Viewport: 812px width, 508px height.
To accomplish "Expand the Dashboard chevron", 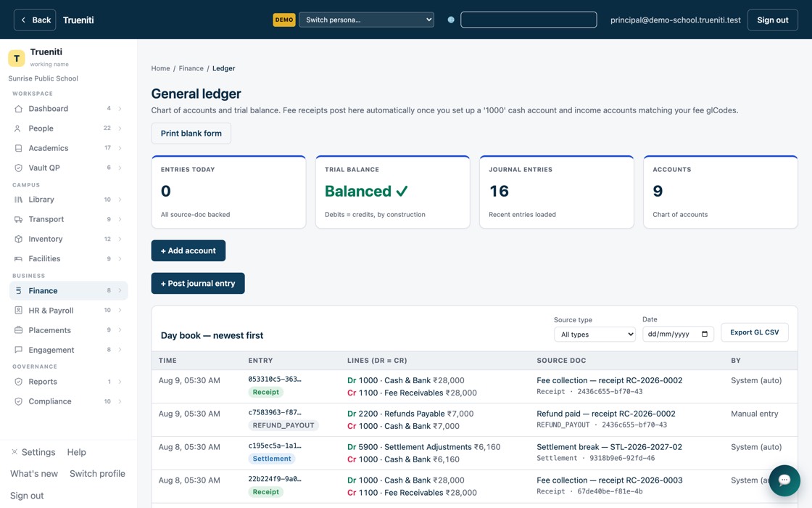I will [120, 109].
